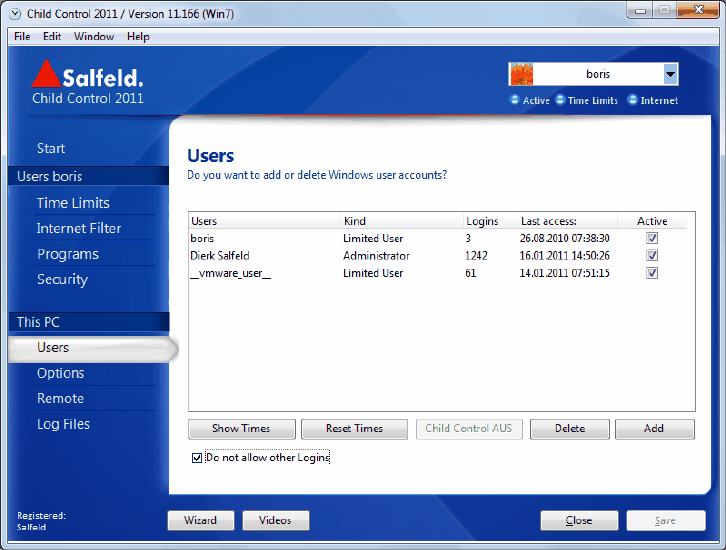Viewport: 726px width, 550px height.
Task: Toggle Active checkbox for Dierk Salfeld
Action: [x=652, y=255]
